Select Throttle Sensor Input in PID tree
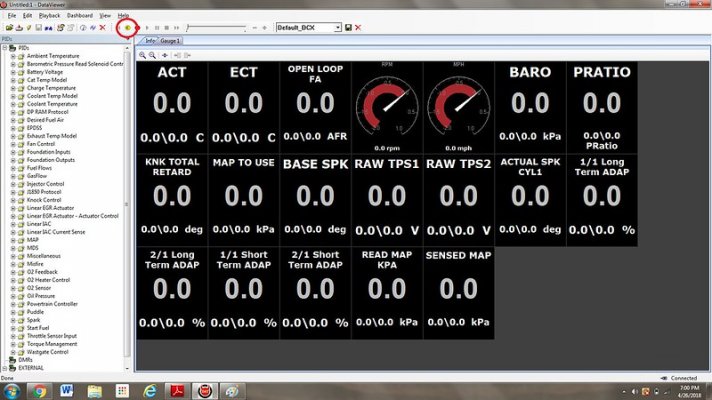Screen dimensions: 712x400 click(52, 336)
